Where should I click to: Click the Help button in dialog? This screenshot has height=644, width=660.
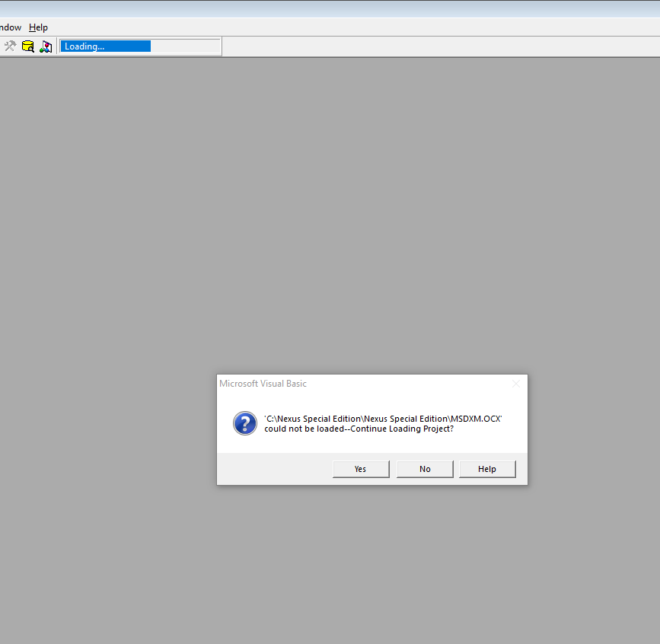coord(487,469)
